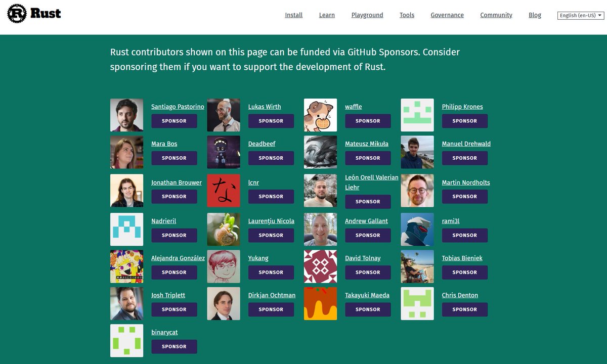Sponsor Mara Bos
The height and width of the screenshot is (364, 607).
[x=174, y=158]
